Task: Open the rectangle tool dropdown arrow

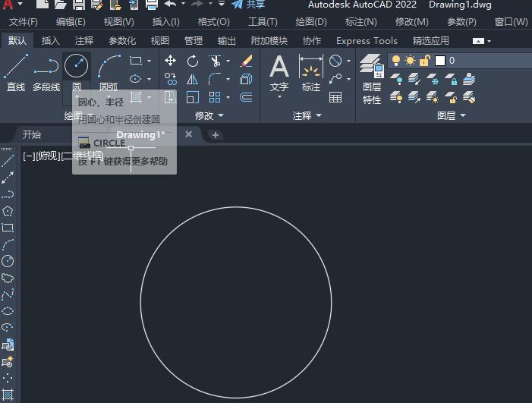Action: coord(150,61)
